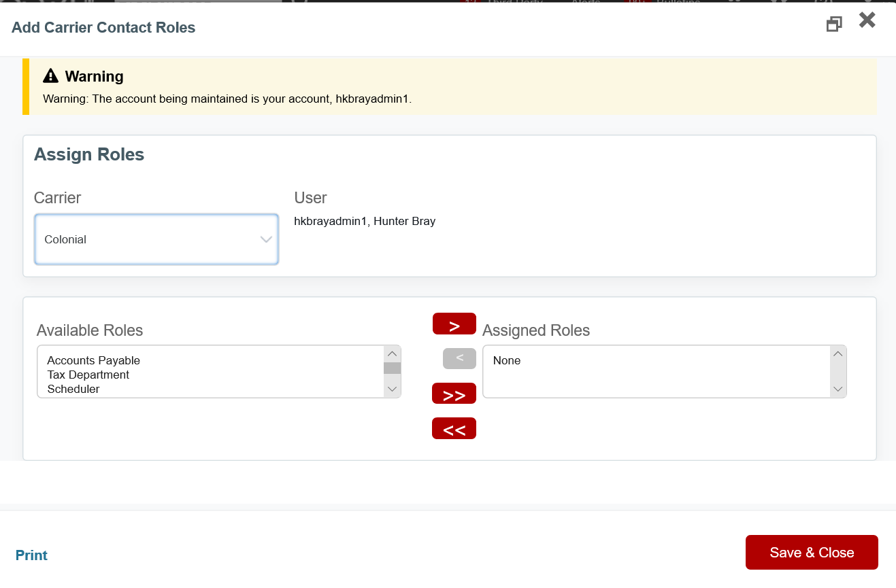The height and width of the screenshot is (588, 896).
Task: Click the single left-arrow transfer icon
Action: pos(459,358)
